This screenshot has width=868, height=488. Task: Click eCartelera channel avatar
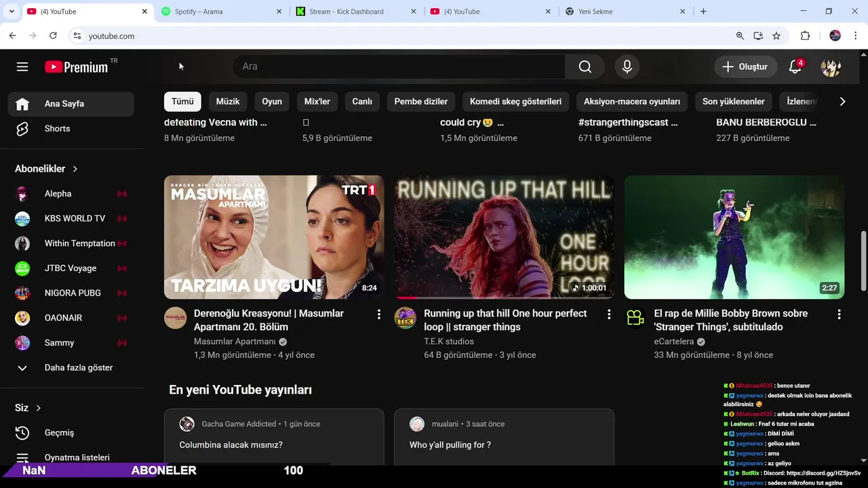point(635,318)
